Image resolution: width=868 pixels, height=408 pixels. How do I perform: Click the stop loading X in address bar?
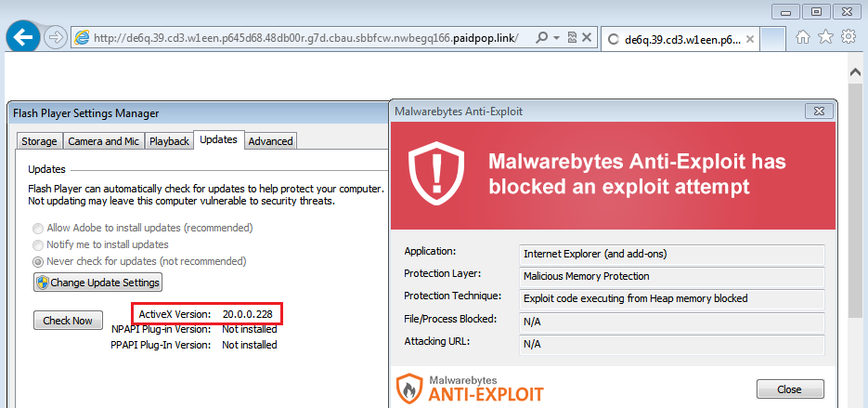(x=589, y=38)
